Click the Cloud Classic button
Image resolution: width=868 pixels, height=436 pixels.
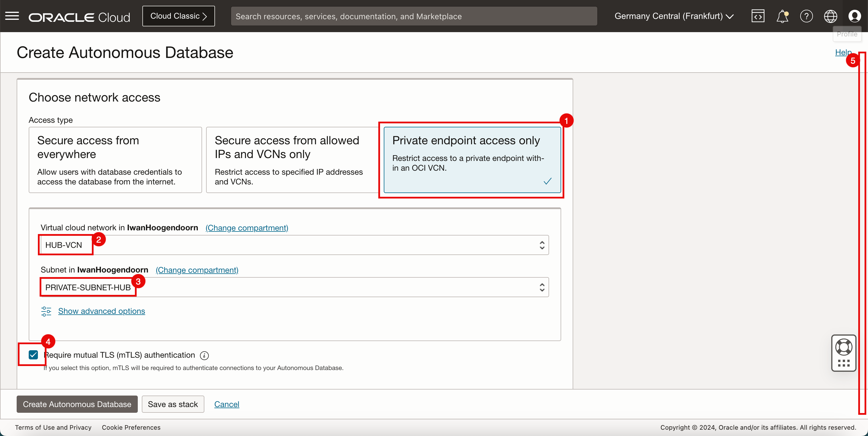(178, 16)
